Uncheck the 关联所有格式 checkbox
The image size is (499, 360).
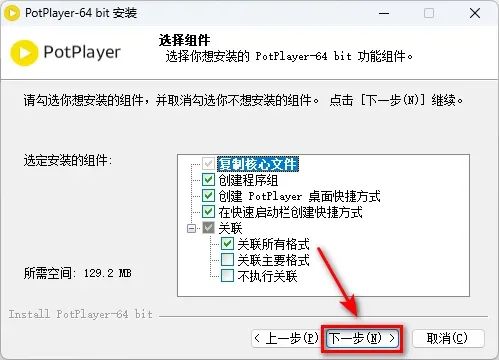tap(227, 244)
